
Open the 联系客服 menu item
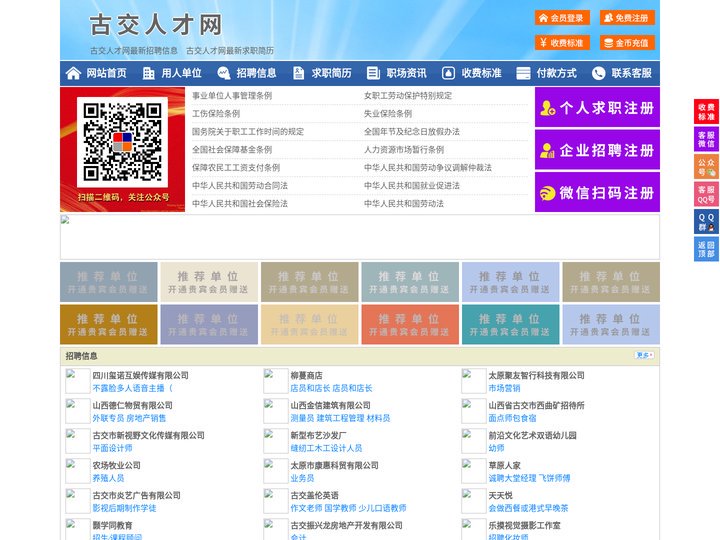[x=631, y=73]
